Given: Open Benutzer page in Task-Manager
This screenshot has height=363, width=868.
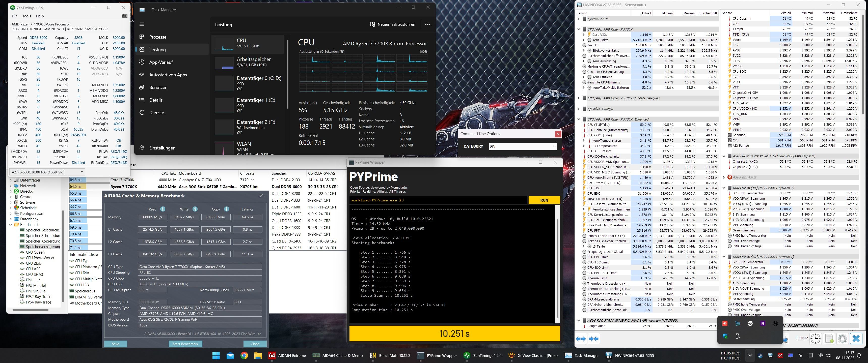Looking at the screenshot, I should click(172, 87).
